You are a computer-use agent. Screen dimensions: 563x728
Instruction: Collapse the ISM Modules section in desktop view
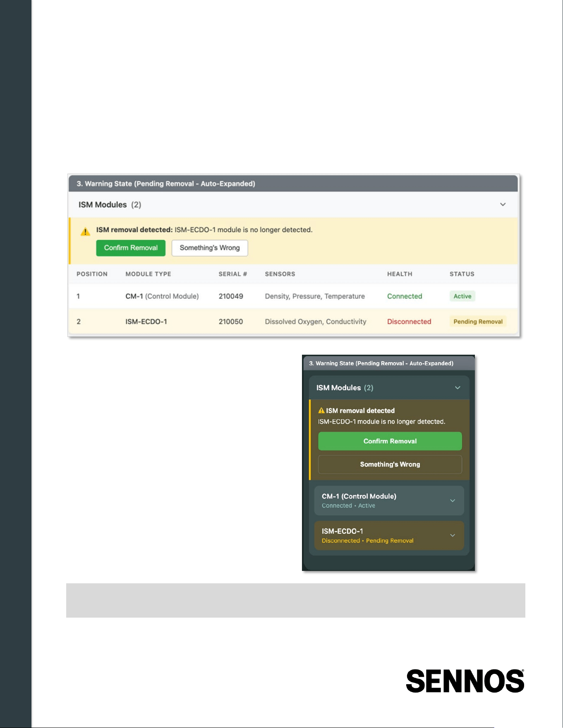[x=503, y=205]
